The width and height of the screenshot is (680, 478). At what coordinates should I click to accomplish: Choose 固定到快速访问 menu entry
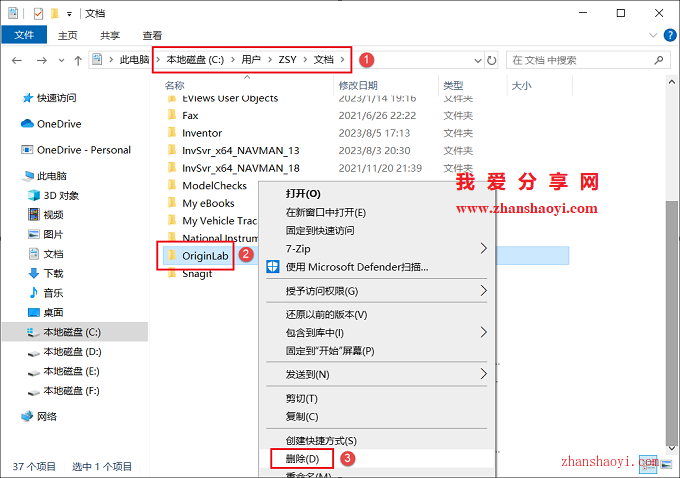320,231
